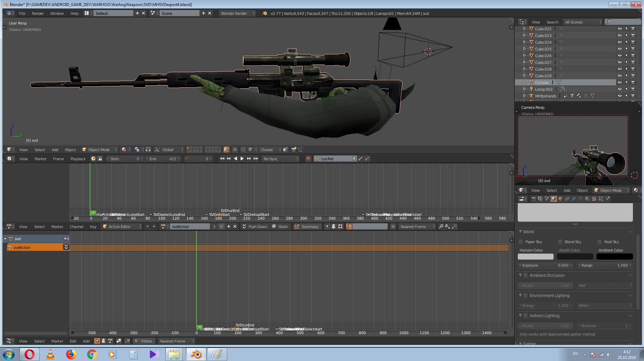Click the Horizon Color swatch
This screenshot has width=644, height=361.
(535, 257)
